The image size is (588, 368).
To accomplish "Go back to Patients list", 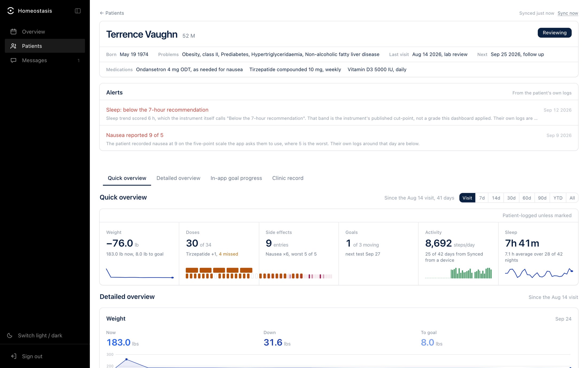I will 112,13.
